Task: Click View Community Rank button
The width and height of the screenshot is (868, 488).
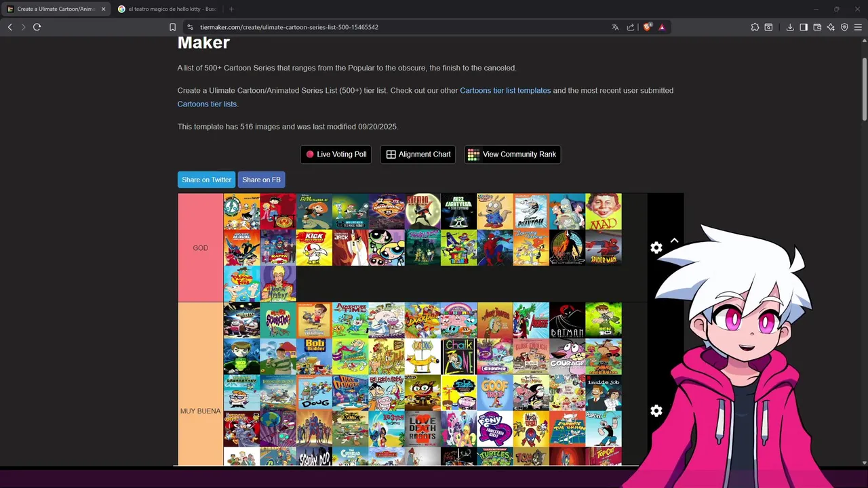Action: [x=512, y=155]
